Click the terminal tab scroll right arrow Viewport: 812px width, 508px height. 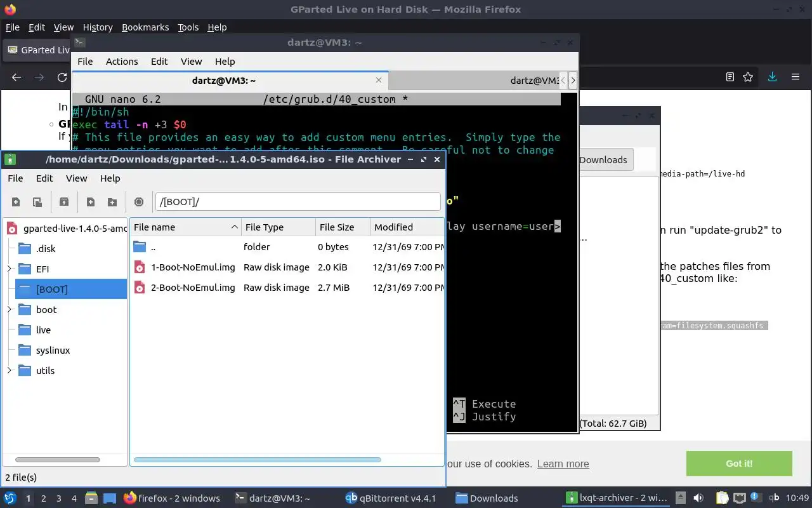pyautogui.click(x=573, y=80)
